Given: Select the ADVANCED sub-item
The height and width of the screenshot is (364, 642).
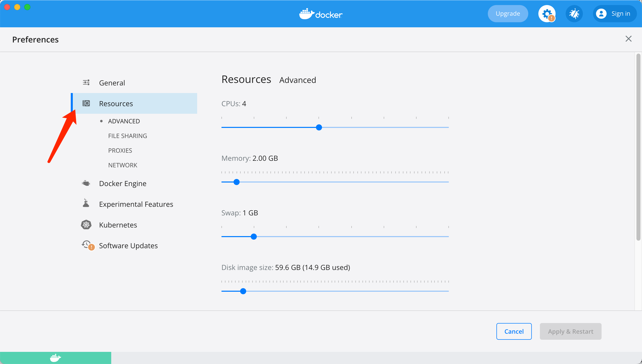Looking at the screenshot, I should click(x=124, y=121).
